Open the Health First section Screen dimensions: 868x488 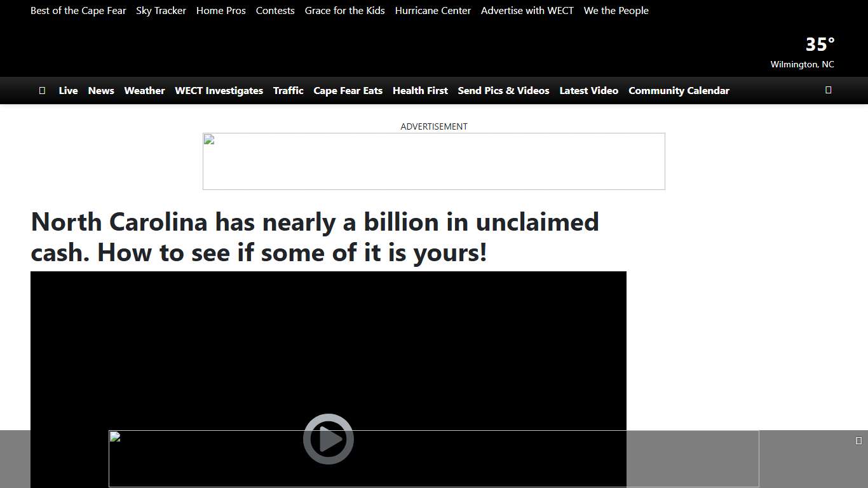click(420, 90)
